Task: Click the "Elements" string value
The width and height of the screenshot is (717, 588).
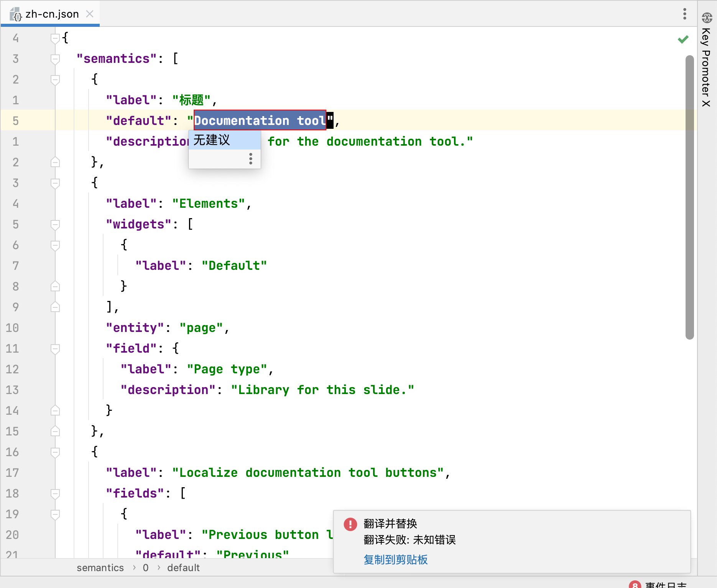Action: [209, 204]
